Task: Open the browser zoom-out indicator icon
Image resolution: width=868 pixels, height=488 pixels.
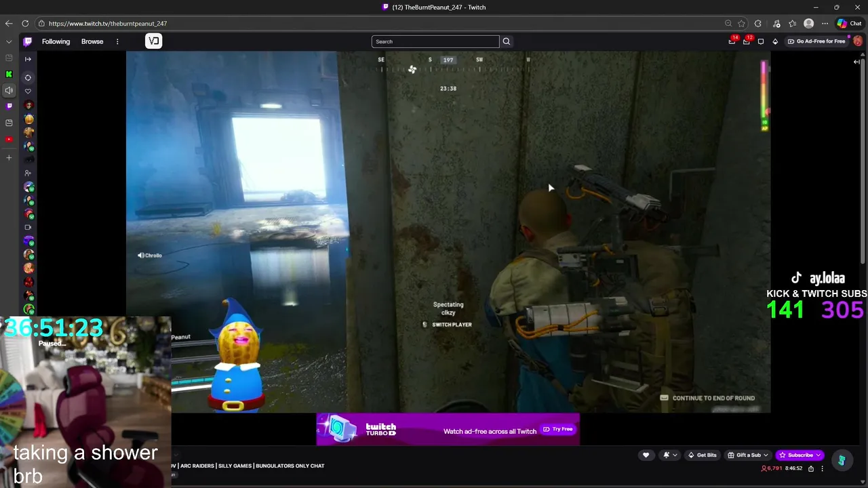Action: pyautogui.click(x=728, y=23)
